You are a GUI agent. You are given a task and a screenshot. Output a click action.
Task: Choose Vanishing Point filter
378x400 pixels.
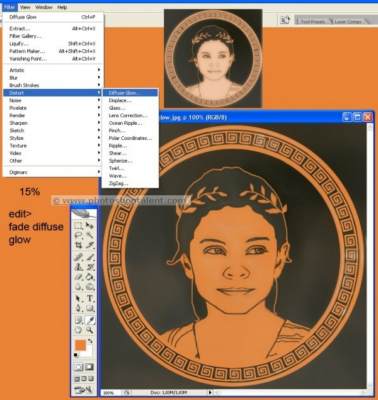[53, 59]
